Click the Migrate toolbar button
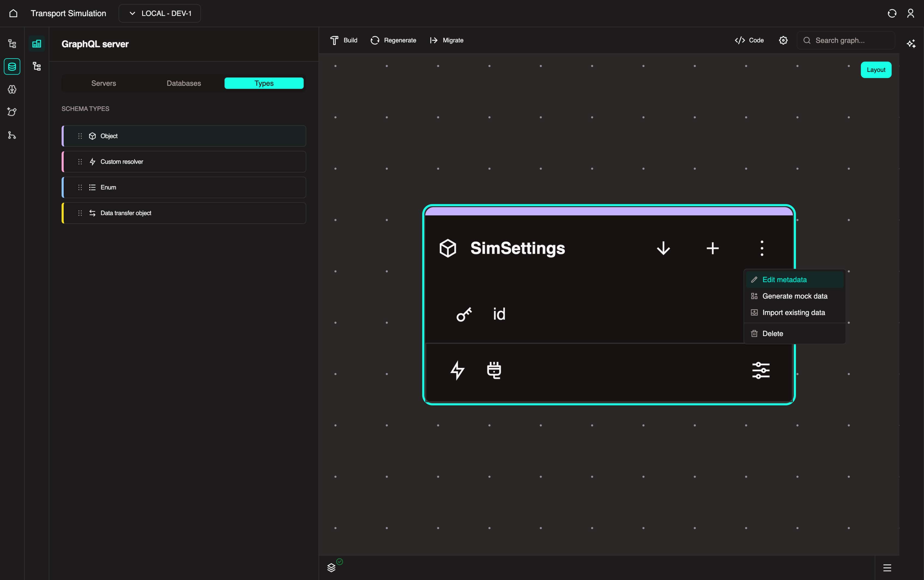924x580 pixels. 447,40
